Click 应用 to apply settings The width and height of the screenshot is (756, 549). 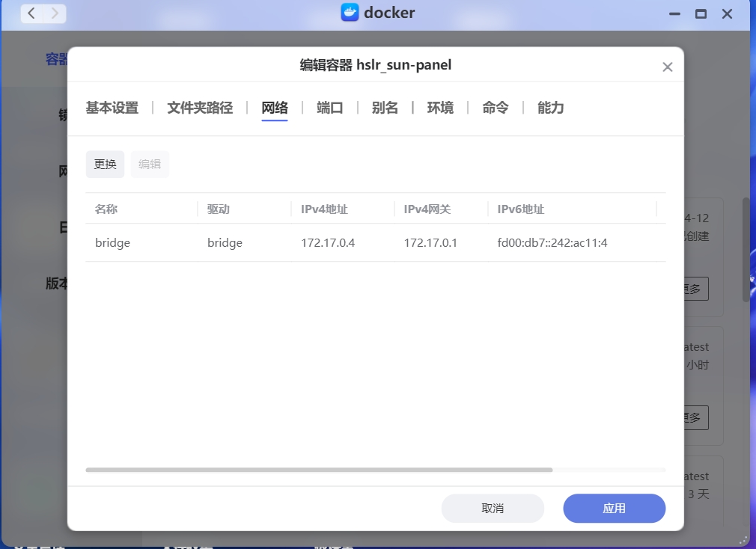(x=614, y=509)
